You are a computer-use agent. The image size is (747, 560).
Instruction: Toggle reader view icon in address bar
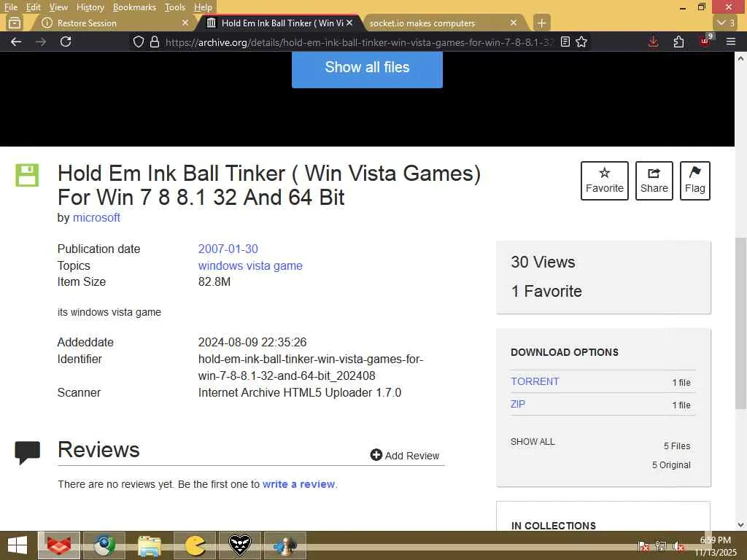click(565, 42)
